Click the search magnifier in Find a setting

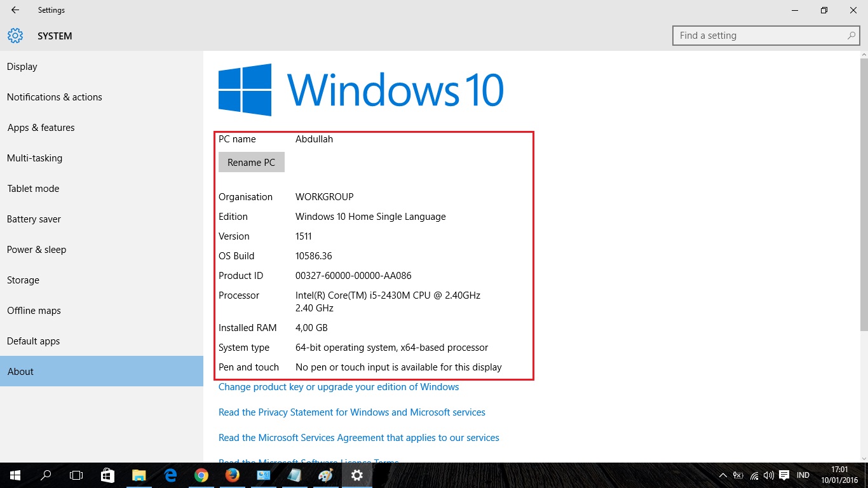pos(851,36)
